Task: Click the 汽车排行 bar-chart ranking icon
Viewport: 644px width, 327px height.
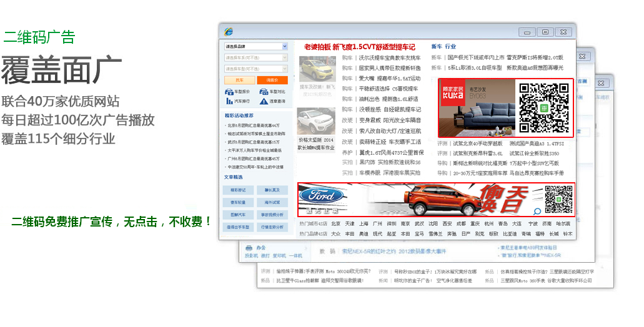Action: [229, 101]
